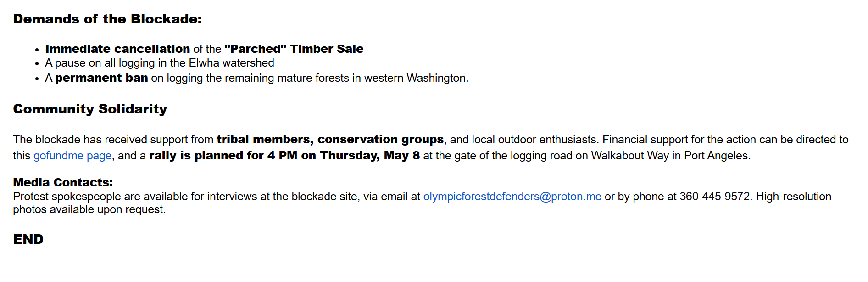Click the words "local outdoor enthusiasts"
This screenshot has height=282, width=868.
point(534,139)
